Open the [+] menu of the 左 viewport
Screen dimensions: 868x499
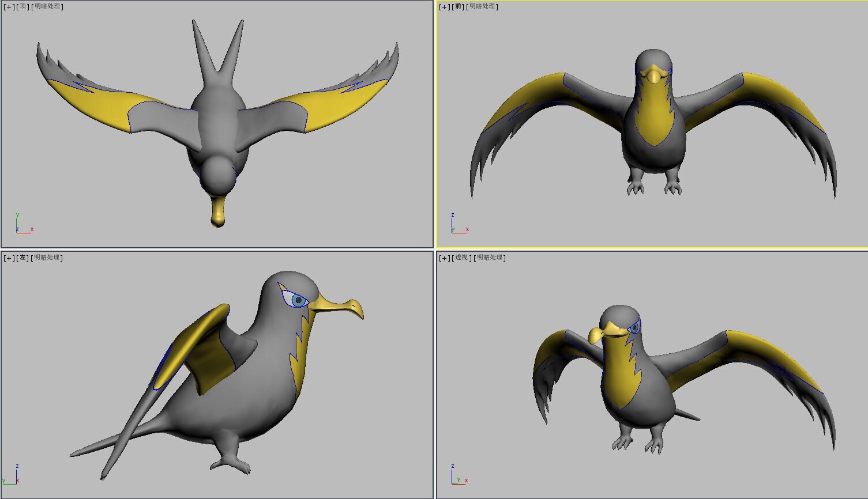[x=9, y=258]
